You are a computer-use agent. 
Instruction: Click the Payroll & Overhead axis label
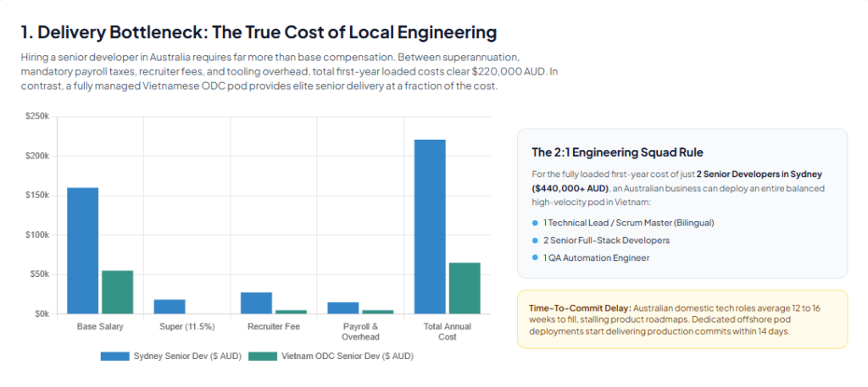click(x=360, y=332)
